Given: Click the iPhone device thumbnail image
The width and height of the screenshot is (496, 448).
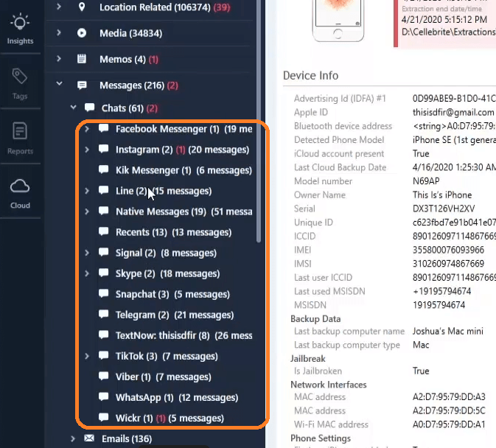Looking at the screenshot, I should click(338, 20).
